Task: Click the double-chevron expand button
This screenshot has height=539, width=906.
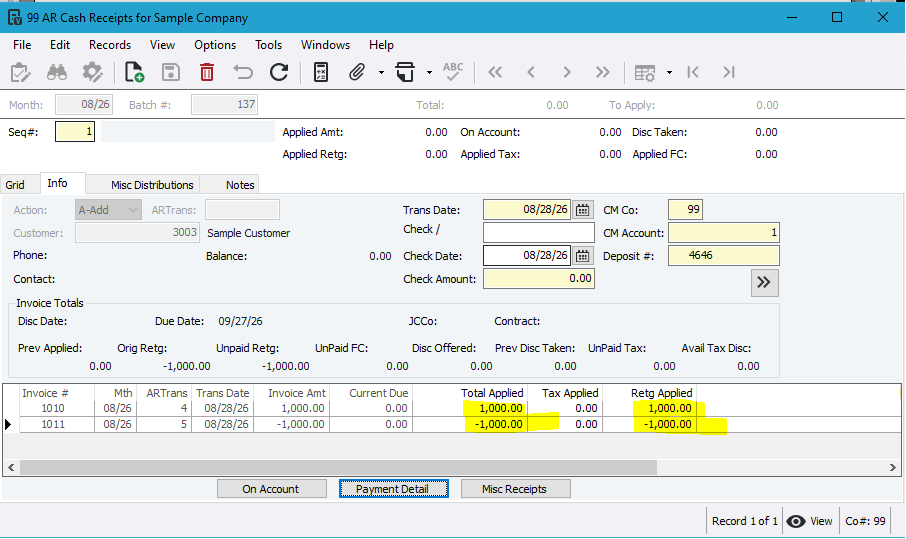Action: pyautogui.click(x=764, y=282)
